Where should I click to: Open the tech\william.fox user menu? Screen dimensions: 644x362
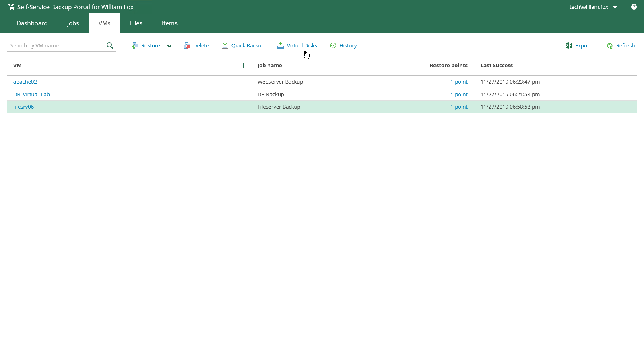point(593,7)
